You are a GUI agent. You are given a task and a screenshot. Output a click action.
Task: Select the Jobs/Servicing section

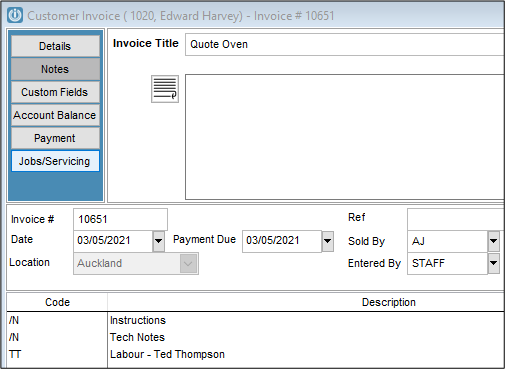click(x=55, y=161)
